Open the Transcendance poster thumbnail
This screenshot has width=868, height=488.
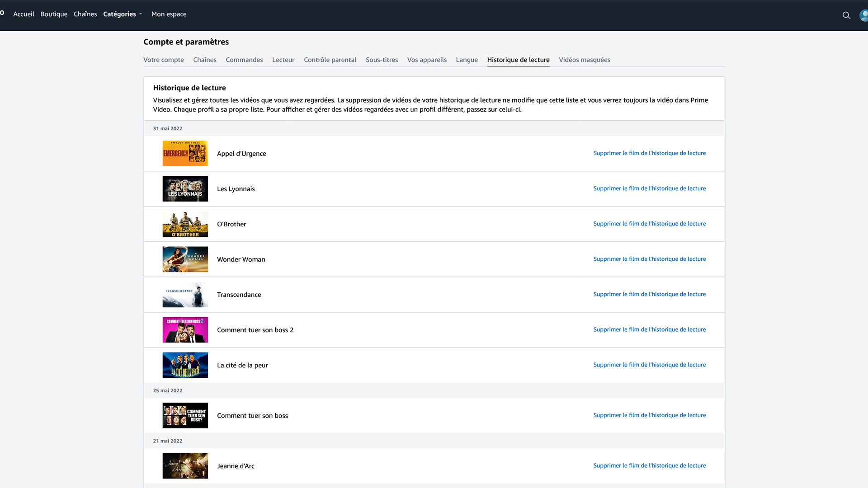185,294
